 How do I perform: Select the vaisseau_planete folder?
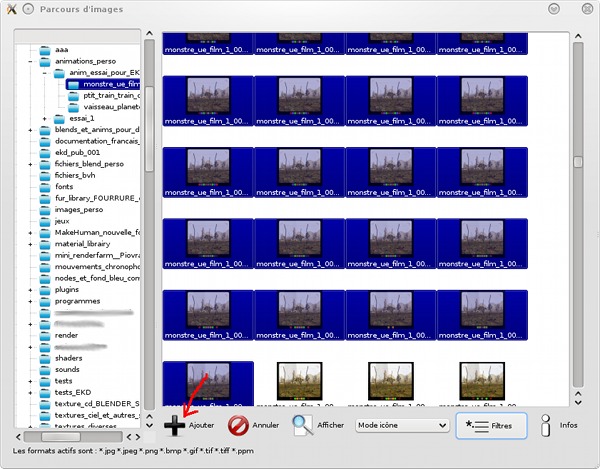(x=104, y=107)
